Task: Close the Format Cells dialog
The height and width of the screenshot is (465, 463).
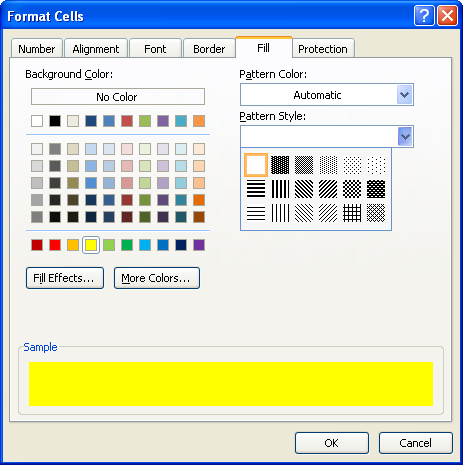Action: point(447,15)
